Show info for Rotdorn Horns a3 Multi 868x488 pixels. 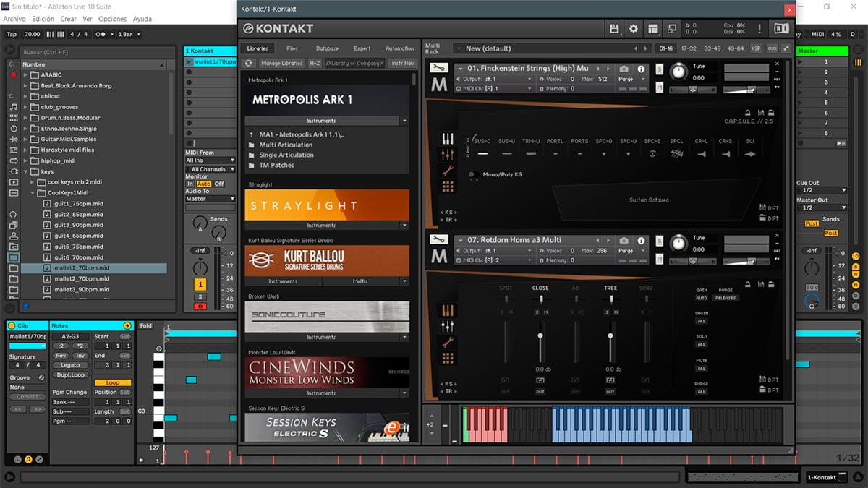point(641,240)
